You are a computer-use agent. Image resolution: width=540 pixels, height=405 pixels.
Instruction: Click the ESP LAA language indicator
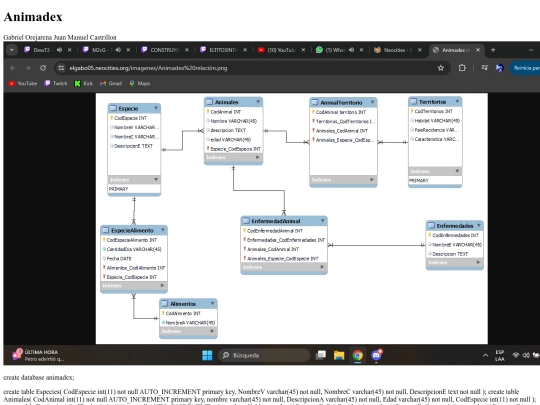[x=500, y=355]
